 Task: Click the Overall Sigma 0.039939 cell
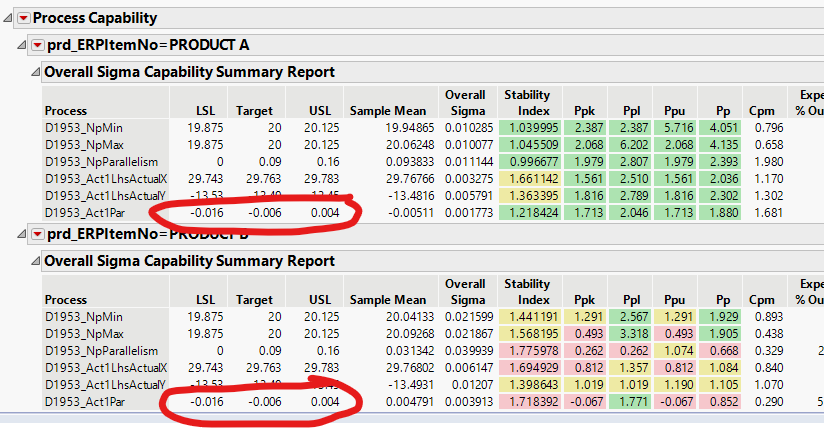tap(469, 351)
